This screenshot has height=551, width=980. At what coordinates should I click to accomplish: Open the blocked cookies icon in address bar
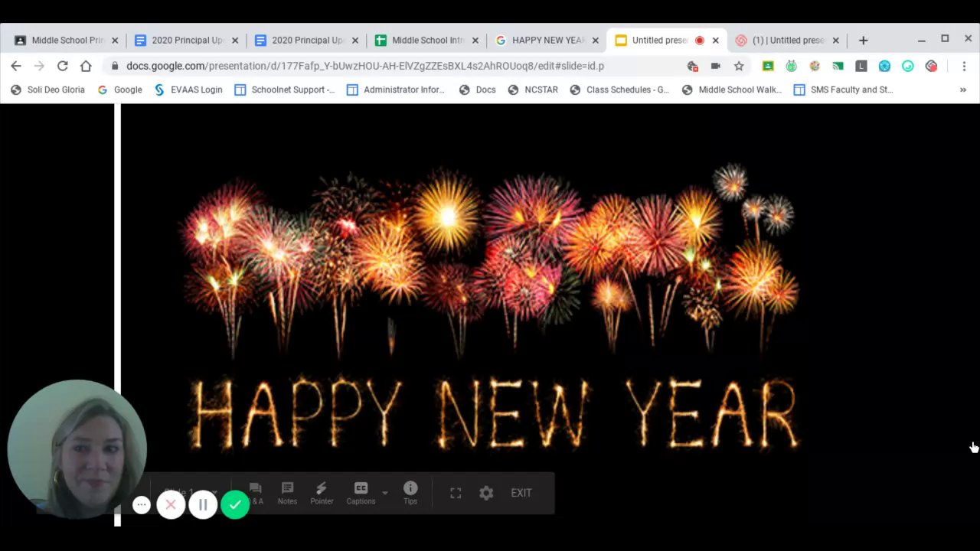pos(693,66)
